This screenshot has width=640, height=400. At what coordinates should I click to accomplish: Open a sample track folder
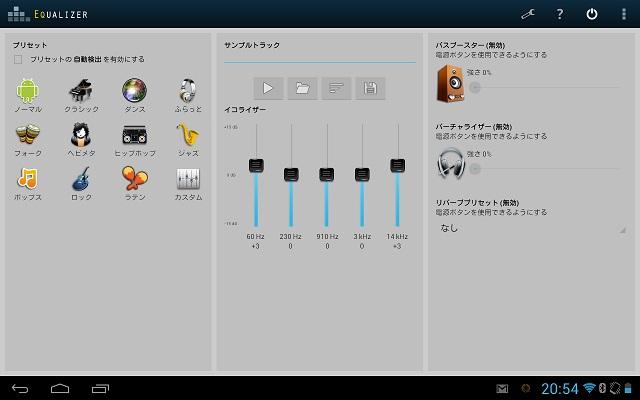(302, 88)
